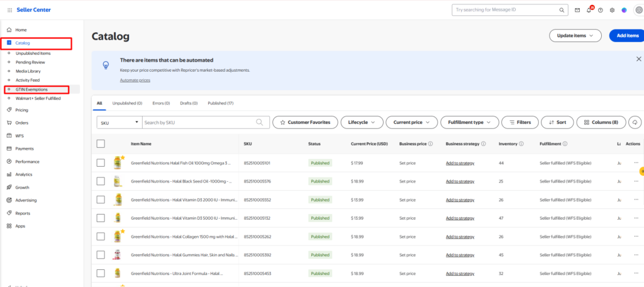Click the Halal Gummies product thumbnail
Image resolution: width=644 pixels, height=287 pixels.
[x=118, y=255]
